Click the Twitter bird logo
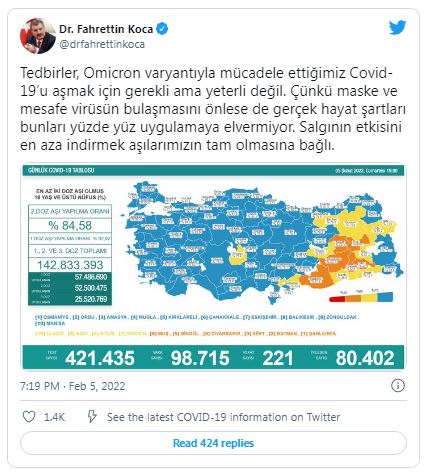Viewport: 426px width, 475px height. coord(398,27)
